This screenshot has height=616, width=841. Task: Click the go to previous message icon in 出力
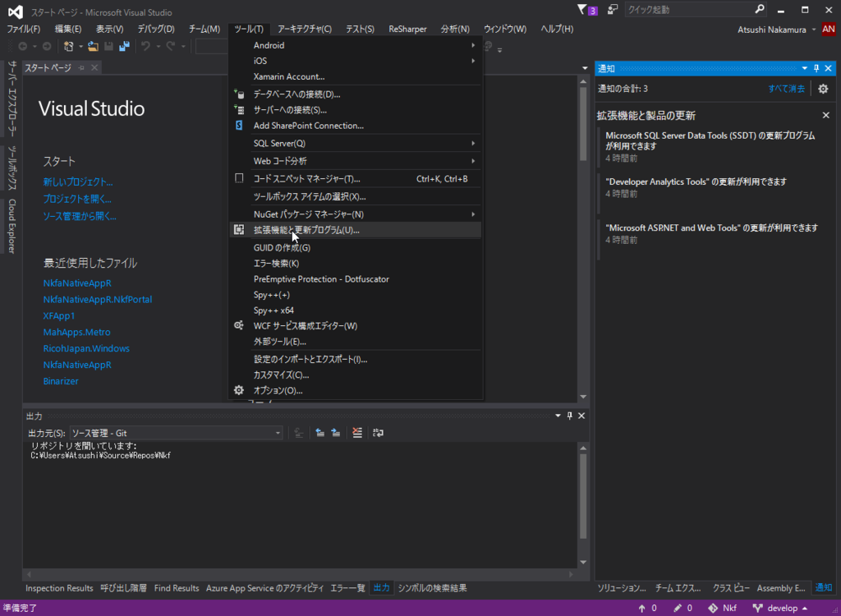click(x=320, y=433)
